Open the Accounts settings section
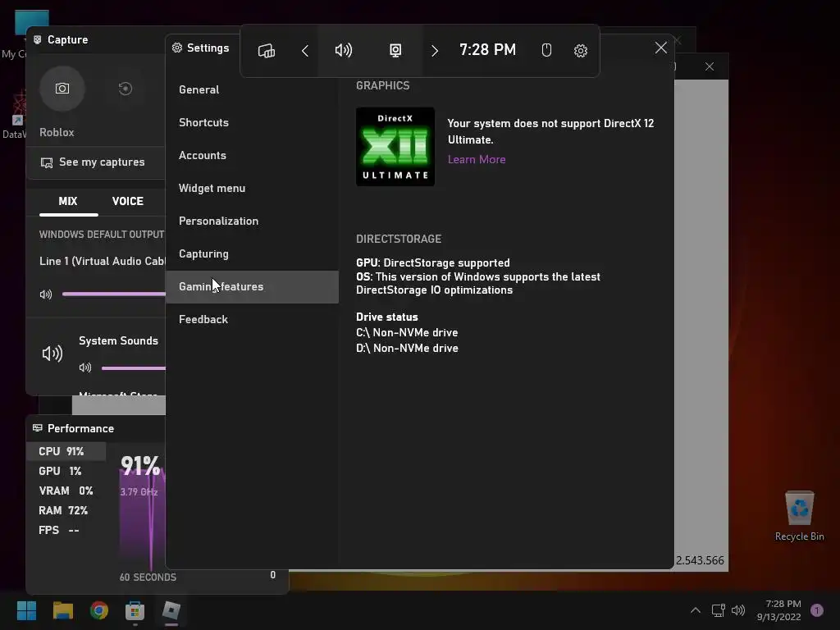840x630 pixels. pos(252,155)
